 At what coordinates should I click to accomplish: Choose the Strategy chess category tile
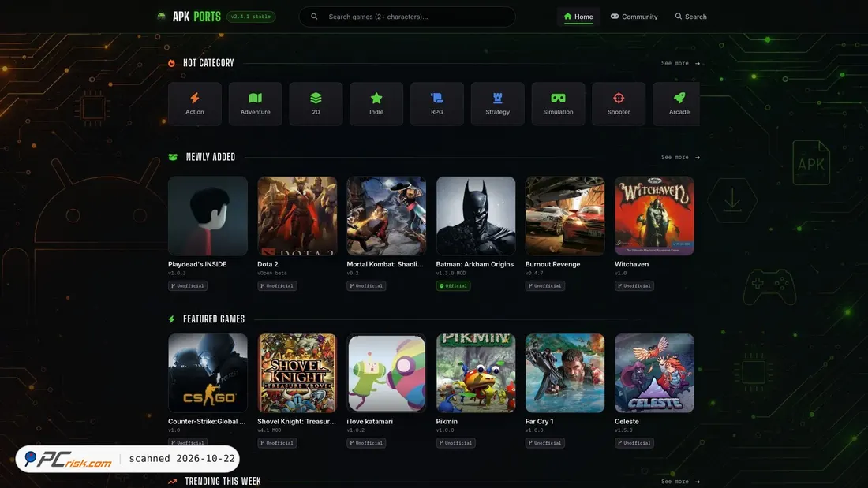pyautogui.click(x=498, y=104)
